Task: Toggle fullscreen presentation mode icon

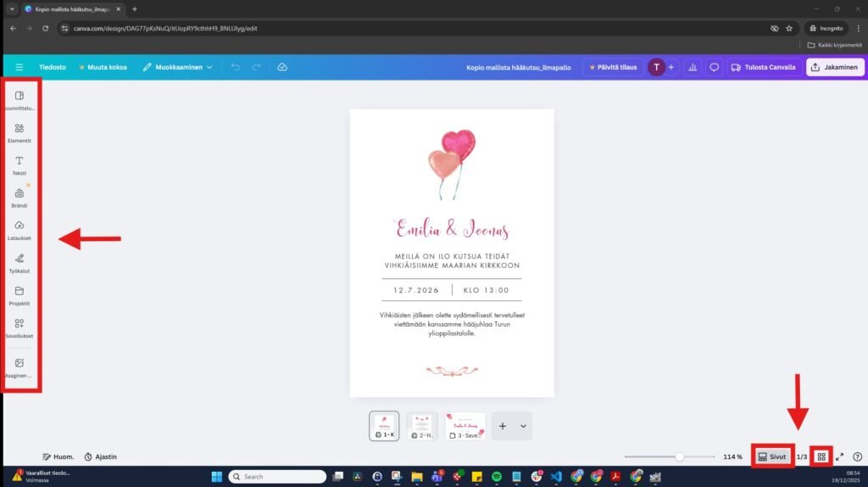Action: (840, 456)
